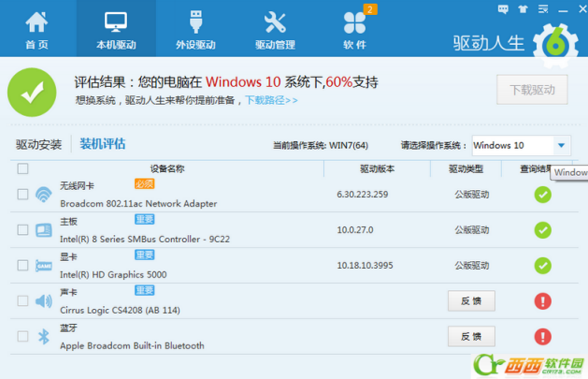Click the 下载驱动 button
This screenshot has width=588, height=379.
tap(532, 90)
